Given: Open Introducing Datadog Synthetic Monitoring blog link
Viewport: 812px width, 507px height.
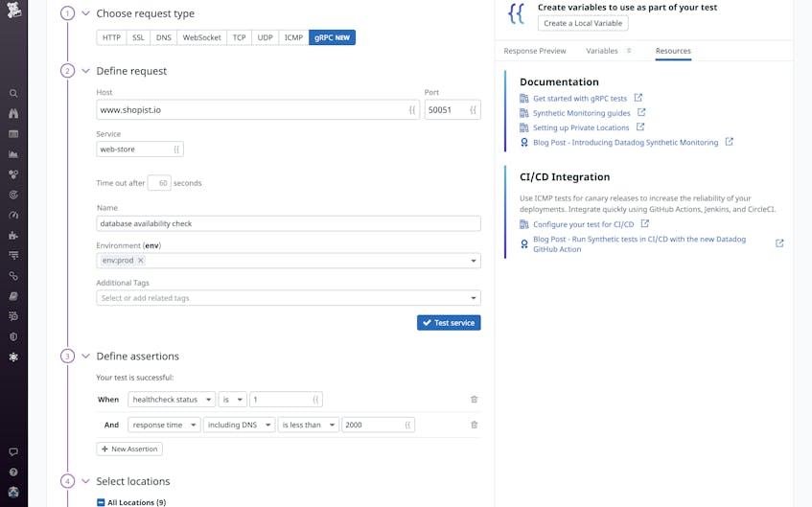Looking at the screenshot, I should pos(626,143).
